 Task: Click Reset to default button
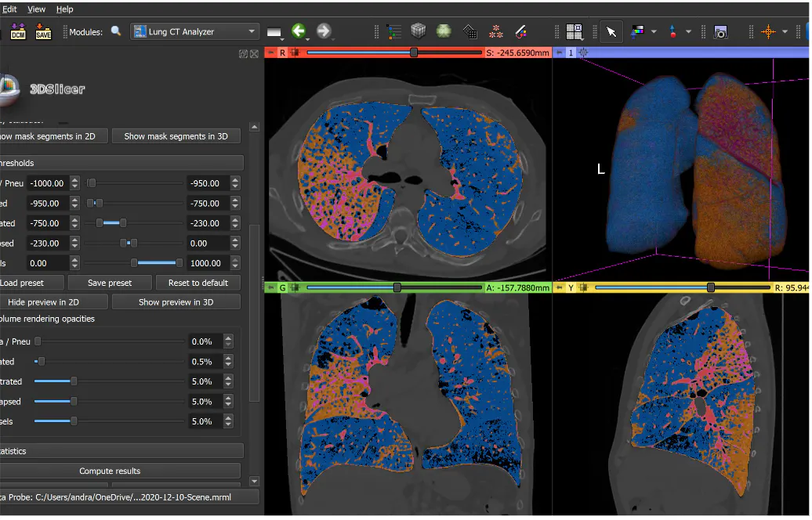click(x=198, y=283)
